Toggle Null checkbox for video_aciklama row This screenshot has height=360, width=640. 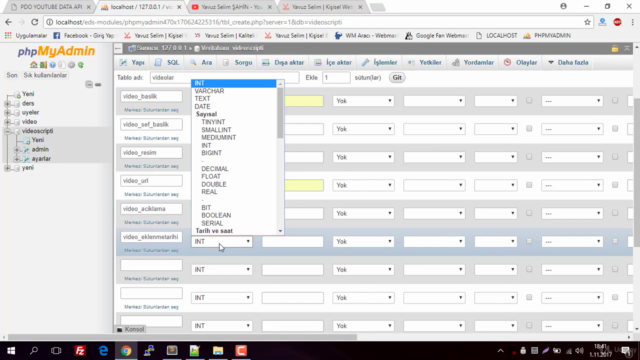pyautogui.click(x=529, y=213)
